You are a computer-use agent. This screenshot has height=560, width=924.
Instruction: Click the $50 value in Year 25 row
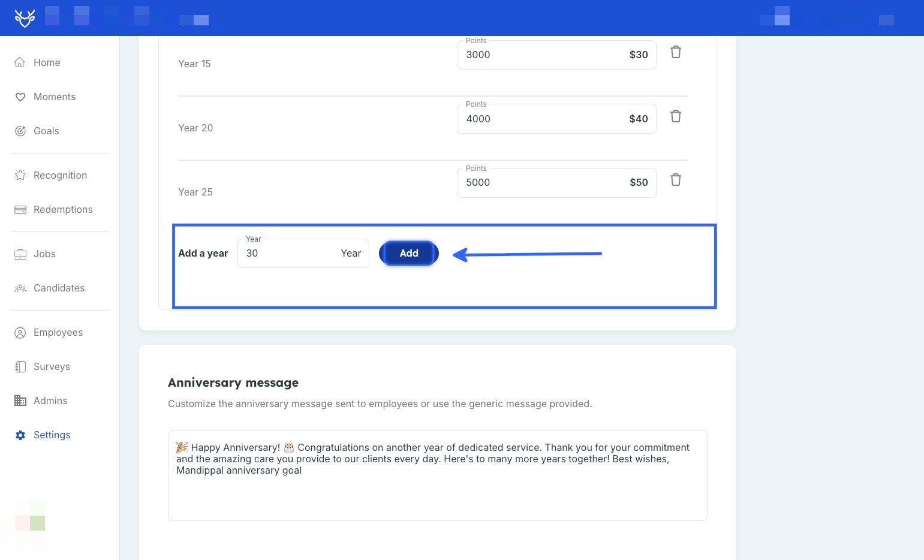(x=639, y=182)
